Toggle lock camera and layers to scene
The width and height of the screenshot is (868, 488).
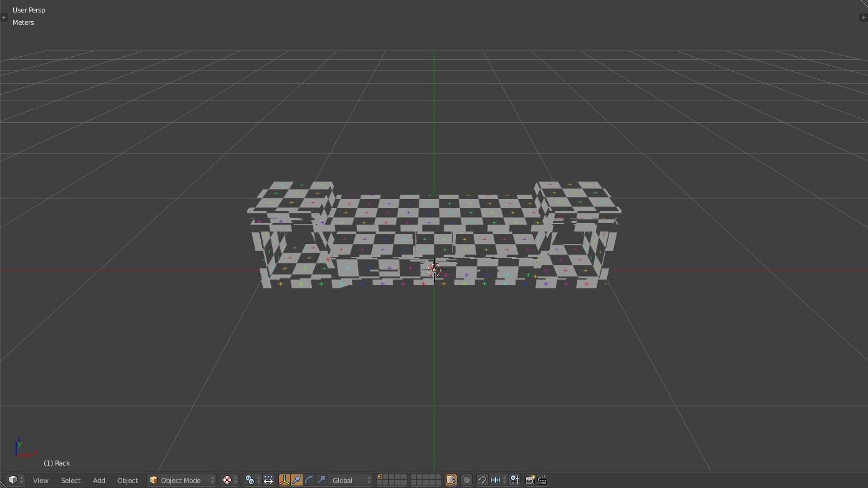451,480
